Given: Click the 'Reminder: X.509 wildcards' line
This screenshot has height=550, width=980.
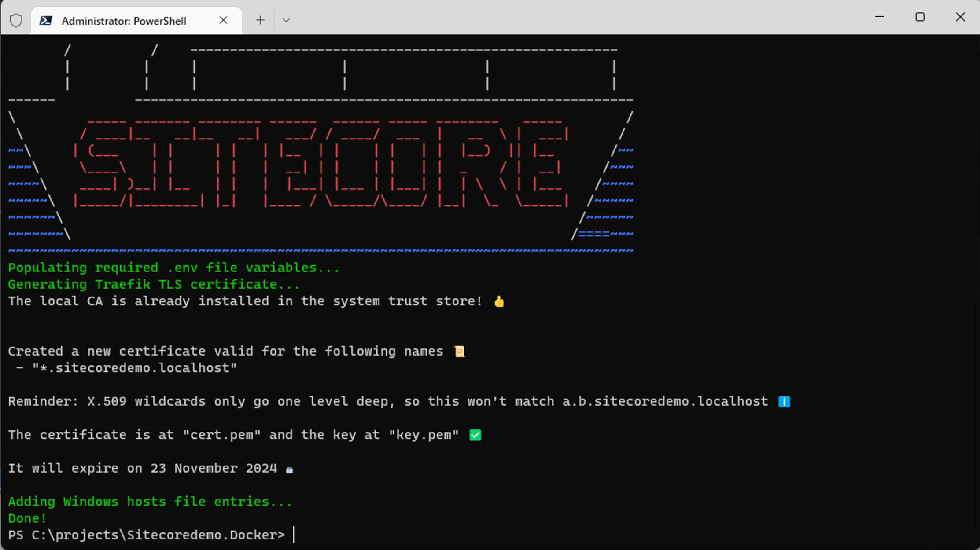Looking at the screenshot, I should (x=388, y=402).
